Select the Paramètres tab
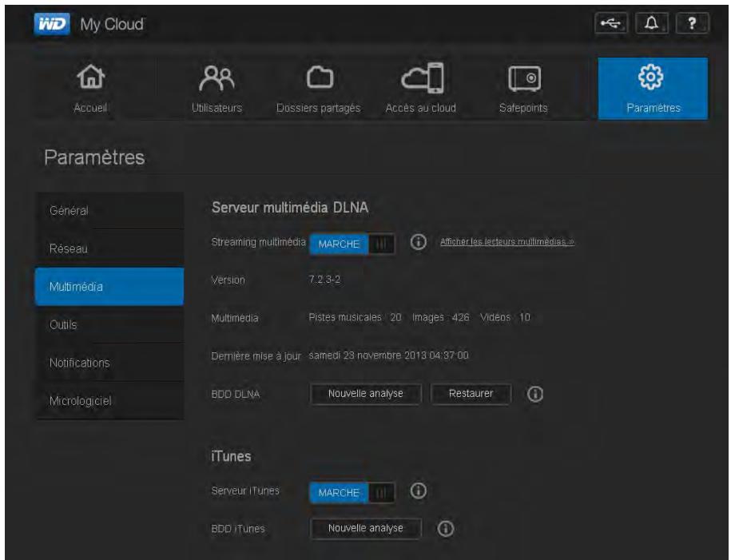Viewport: 731px width, 560px height. pyautogui.click(x=653, y=89)
